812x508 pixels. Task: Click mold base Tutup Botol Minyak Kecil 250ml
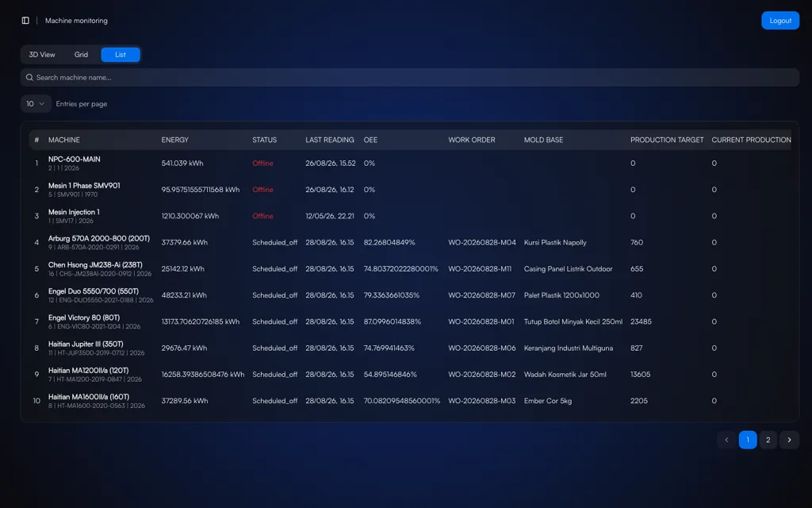(x=573, y=322)
